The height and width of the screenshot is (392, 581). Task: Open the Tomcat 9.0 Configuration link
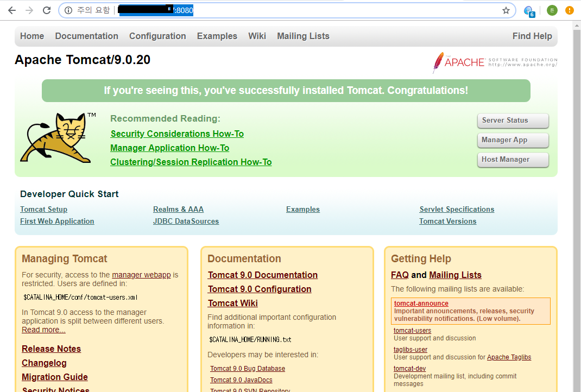pos(260,289)
